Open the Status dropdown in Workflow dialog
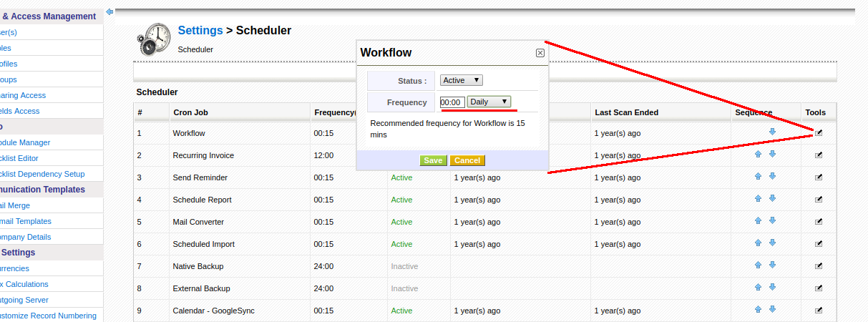 click(x=462, y=80)
